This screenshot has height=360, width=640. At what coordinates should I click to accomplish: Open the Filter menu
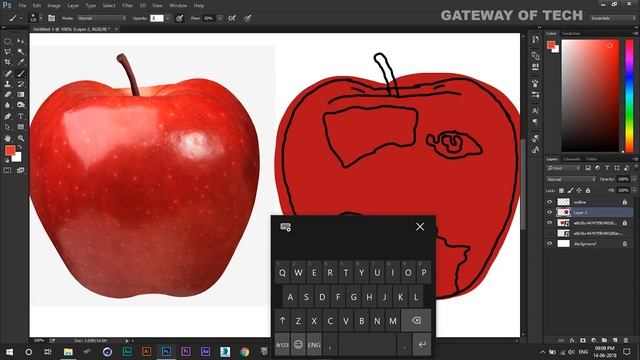tap(127, 6)
